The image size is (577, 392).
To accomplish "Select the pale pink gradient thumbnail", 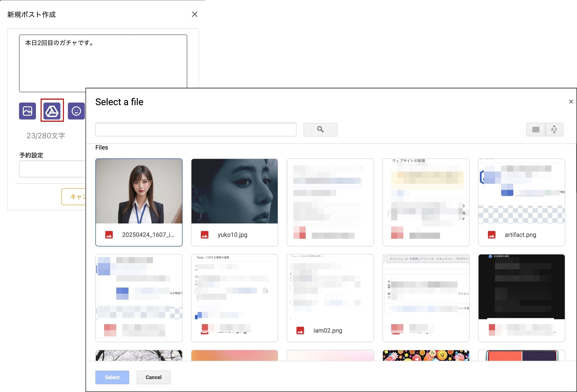I will tap(330, 356).
